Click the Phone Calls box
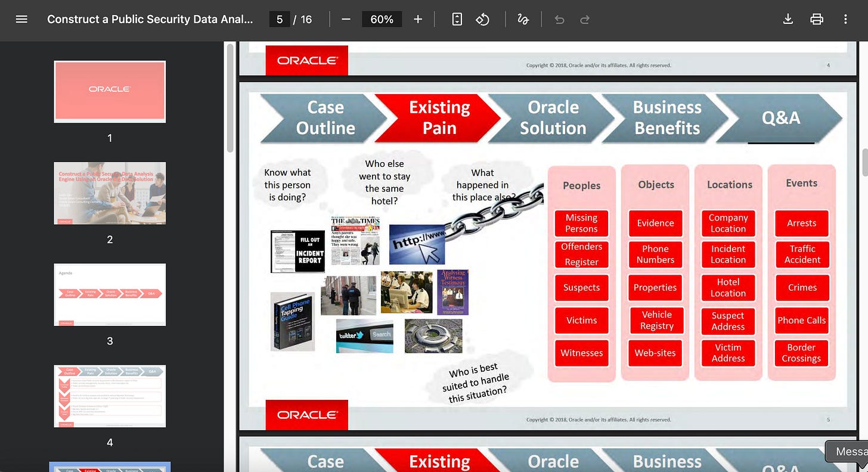This screenshot has width=868, height=472. (x=802, y=320)
